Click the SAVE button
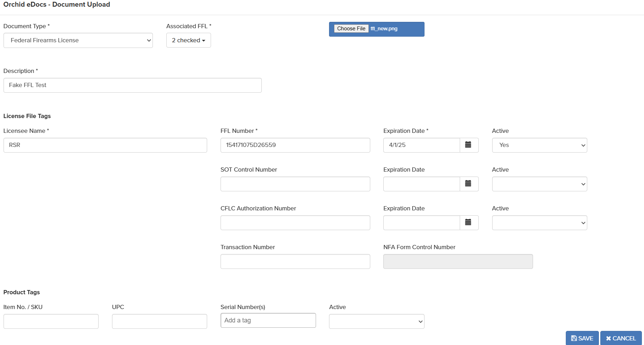The image size is (644, 345). tap(582, 338)
